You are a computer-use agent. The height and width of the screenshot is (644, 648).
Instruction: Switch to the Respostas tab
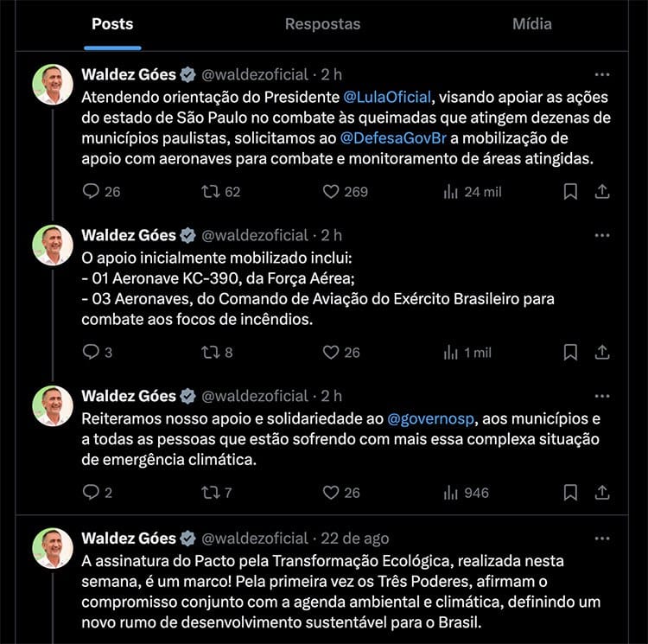click(322, 24)
